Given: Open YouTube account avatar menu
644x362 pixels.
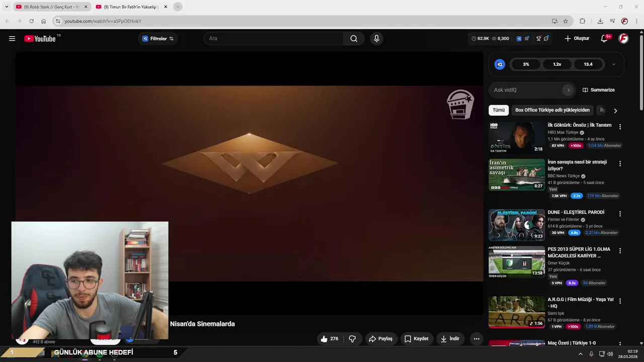Looking at the screenshot, I should click(623, 39).
